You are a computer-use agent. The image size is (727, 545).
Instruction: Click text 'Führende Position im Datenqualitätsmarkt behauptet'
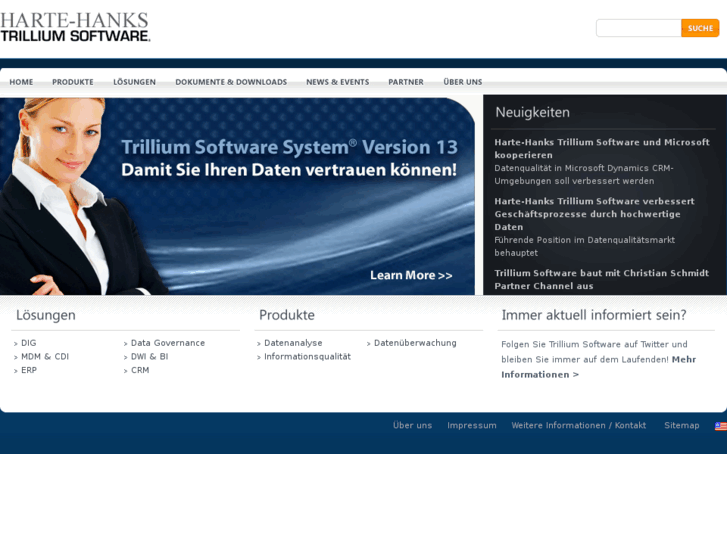tap(584, 246)
